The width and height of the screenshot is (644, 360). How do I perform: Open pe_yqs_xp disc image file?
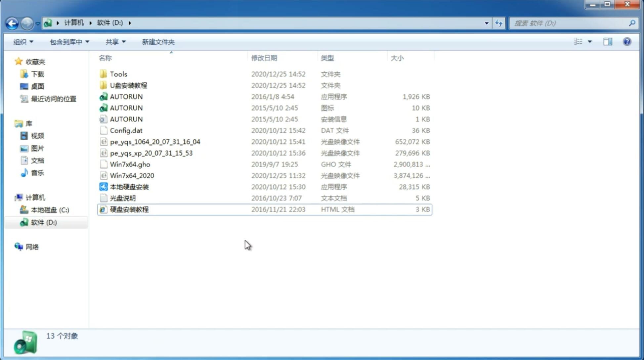pos(151,153)
